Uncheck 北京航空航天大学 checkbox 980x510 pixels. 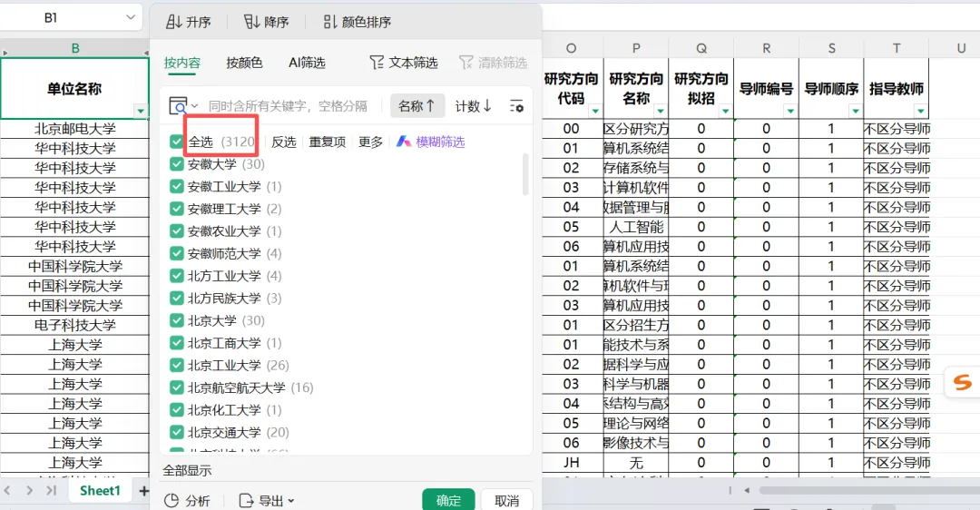(176, 387)
